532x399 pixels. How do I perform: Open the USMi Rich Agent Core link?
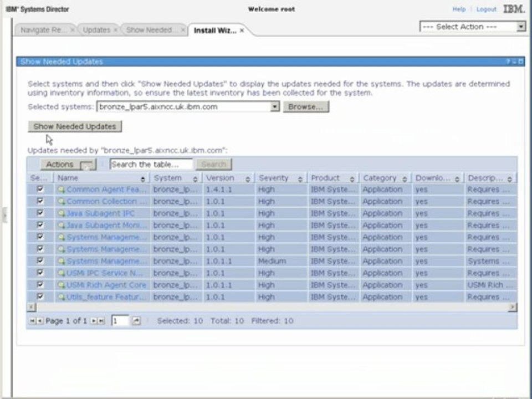click(x=106, y=285)
